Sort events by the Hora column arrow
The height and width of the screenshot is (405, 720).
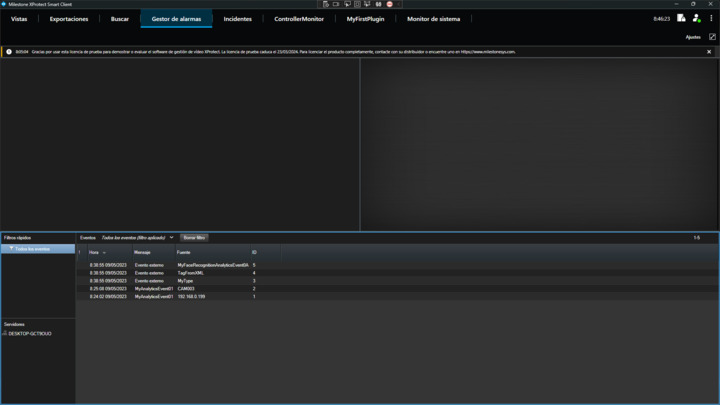click(x=104, y=253)
